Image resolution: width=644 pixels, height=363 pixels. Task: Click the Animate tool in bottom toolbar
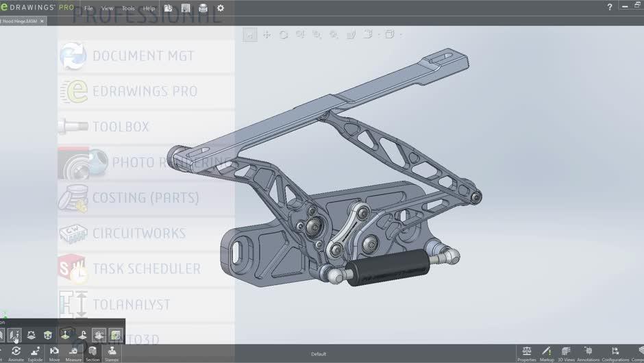[16, 353]
